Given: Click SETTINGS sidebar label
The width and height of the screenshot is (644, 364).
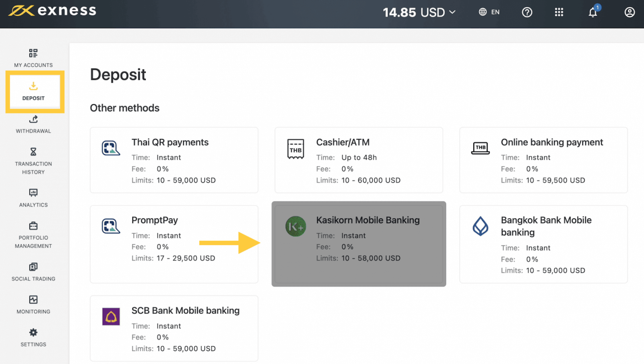Looking at the screenshot, I should point(33,345).
